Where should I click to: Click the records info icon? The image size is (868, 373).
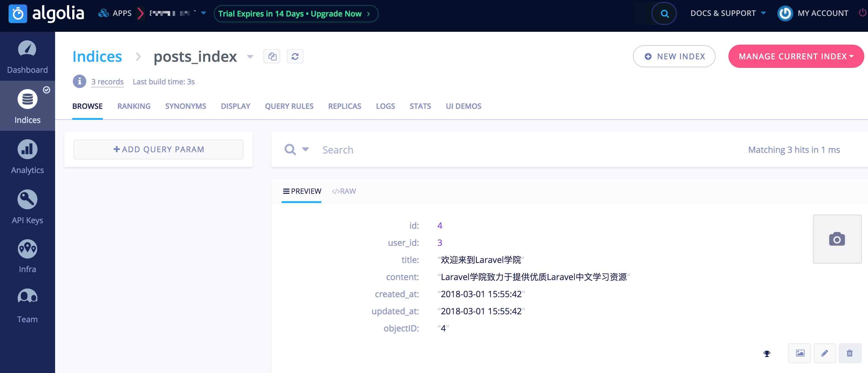pyautogui.click(x=80, y=81)
